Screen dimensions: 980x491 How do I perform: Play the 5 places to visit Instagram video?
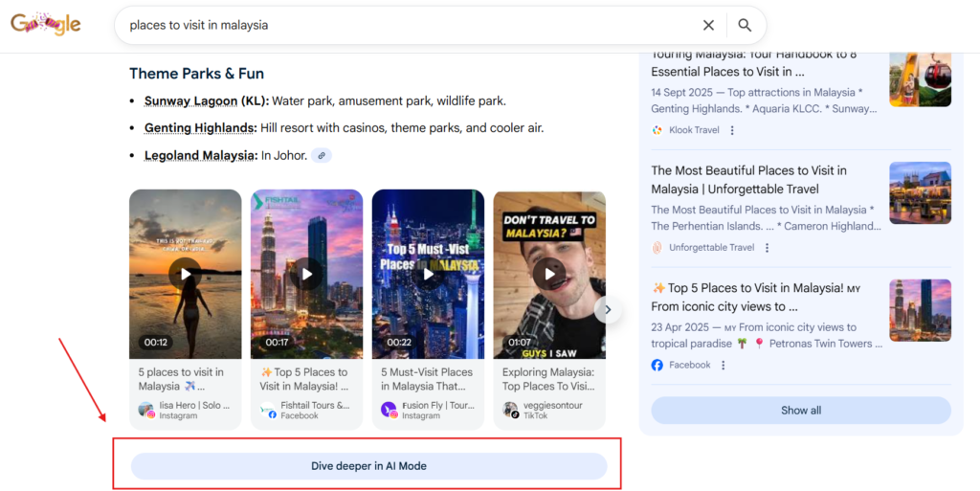coord(185,274)
